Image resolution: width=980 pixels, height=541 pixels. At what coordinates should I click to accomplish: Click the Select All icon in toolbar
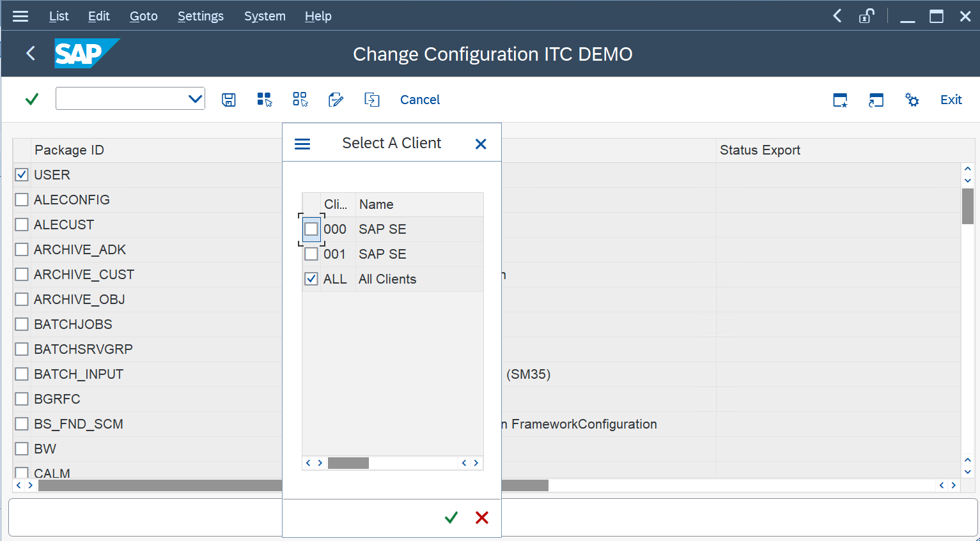(x=264, y=100)
